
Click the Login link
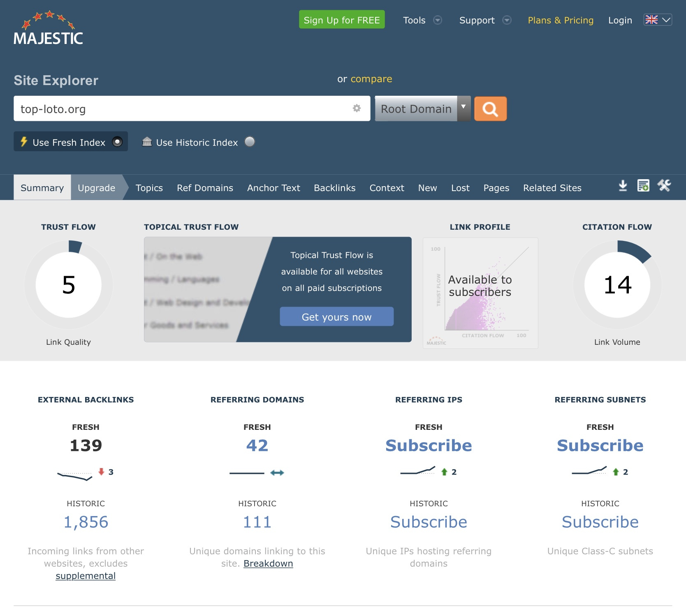(620, 20)
